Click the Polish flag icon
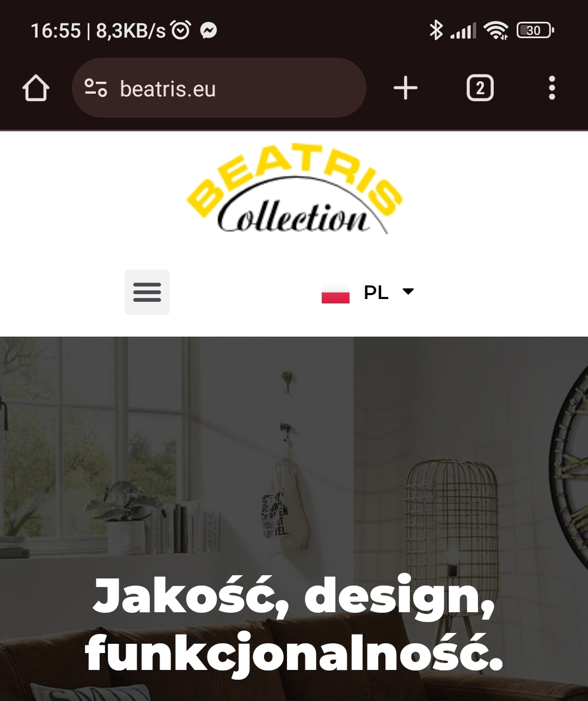 335,293
